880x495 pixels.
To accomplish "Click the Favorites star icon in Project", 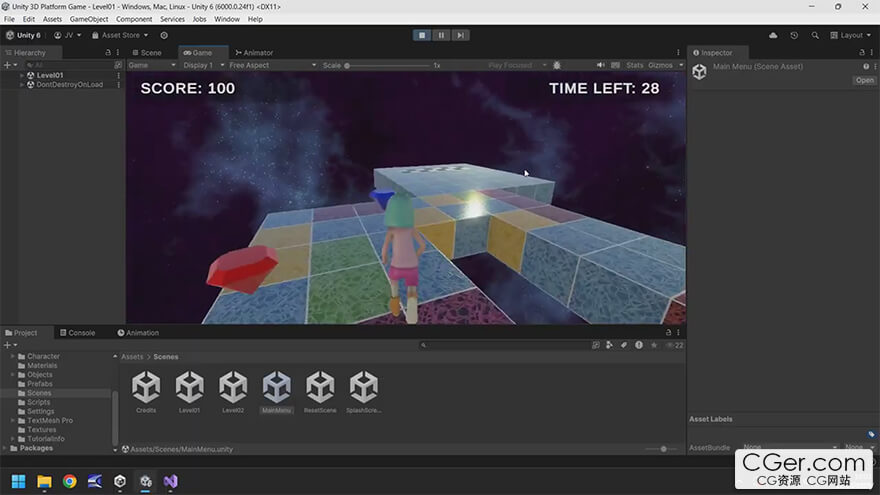I will coord(654,345).
